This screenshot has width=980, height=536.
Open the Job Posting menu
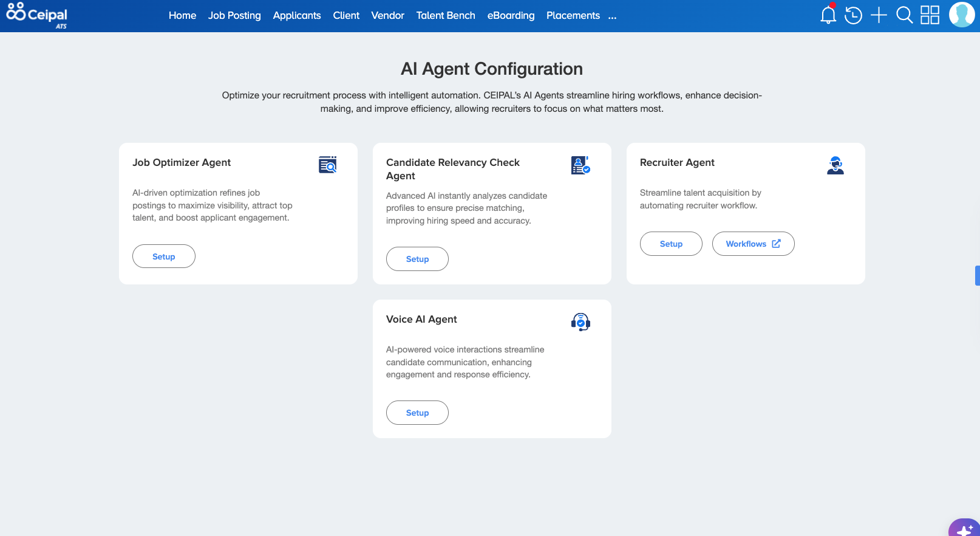(234, 15)
